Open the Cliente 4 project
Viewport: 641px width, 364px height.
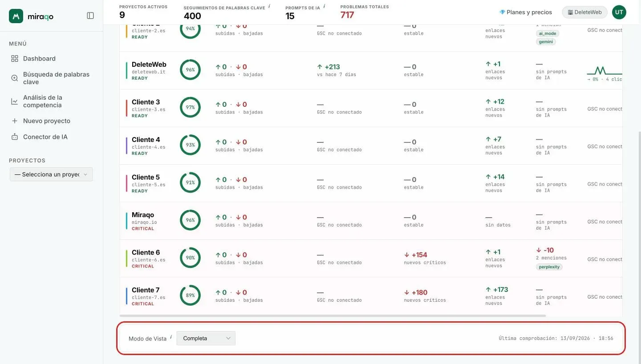point(146,140)
